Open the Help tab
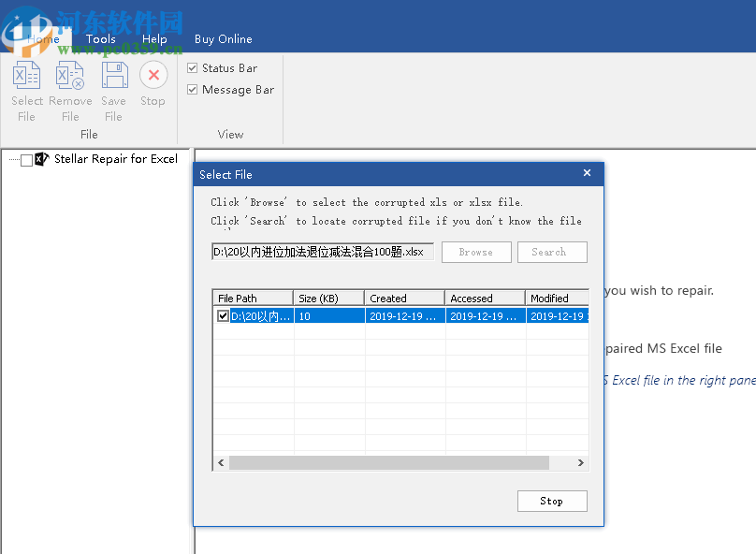756x554 pixels. [x=155, y=38]
